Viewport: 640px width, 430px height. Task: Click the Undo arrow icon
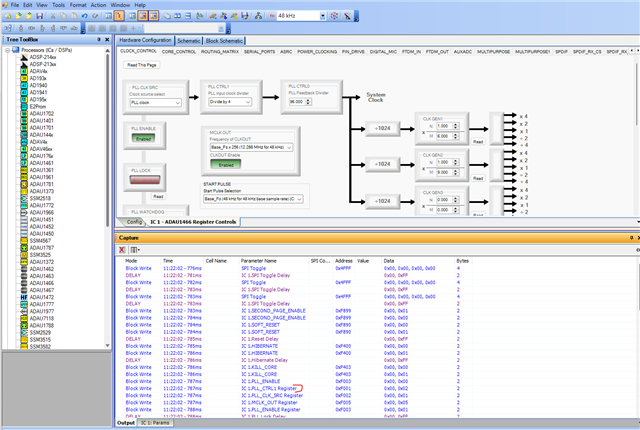click(x=84, y=16)
